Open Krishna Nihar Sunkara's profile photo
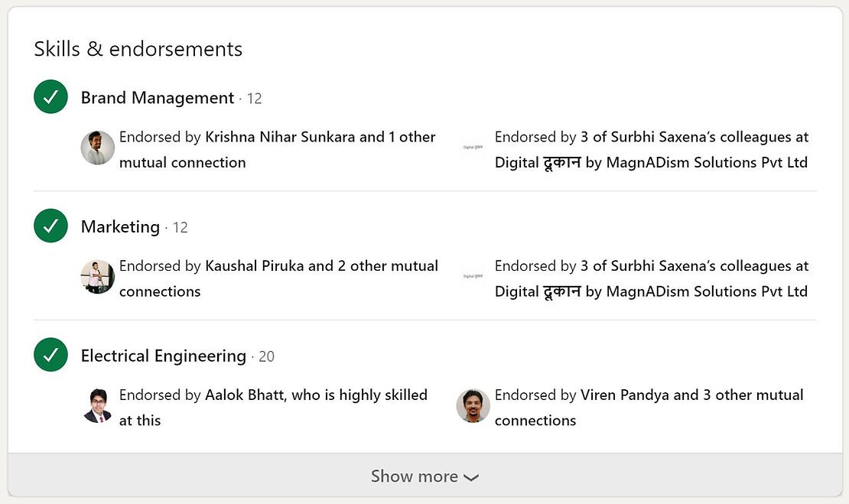The image size is (849, 504). pos(98,148)
